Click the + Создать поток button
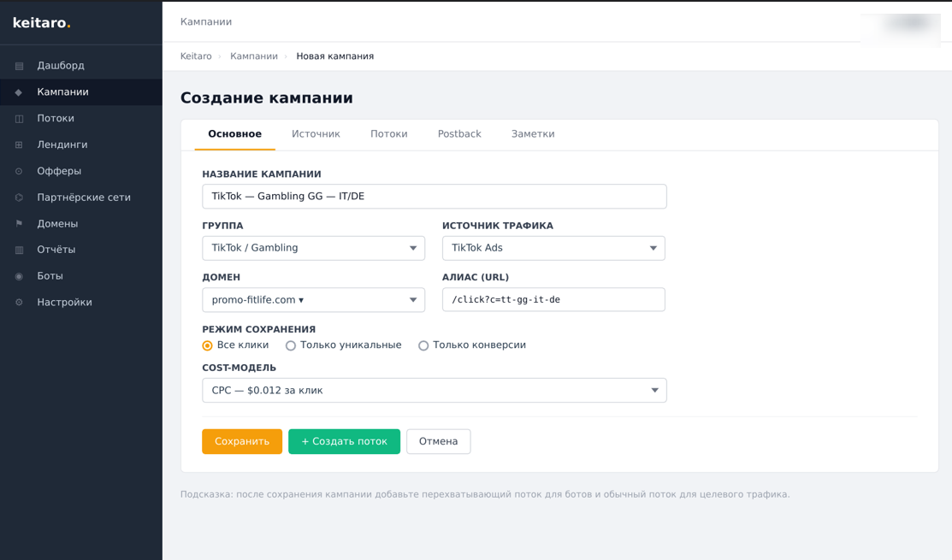Viewport: 952px width, 560px height. tap(344, 441)
